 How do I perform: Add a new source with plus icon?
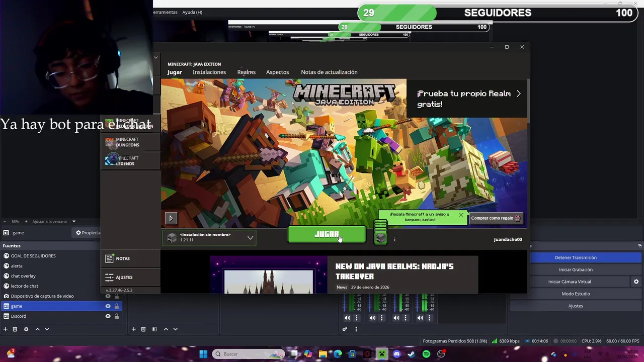6,329
